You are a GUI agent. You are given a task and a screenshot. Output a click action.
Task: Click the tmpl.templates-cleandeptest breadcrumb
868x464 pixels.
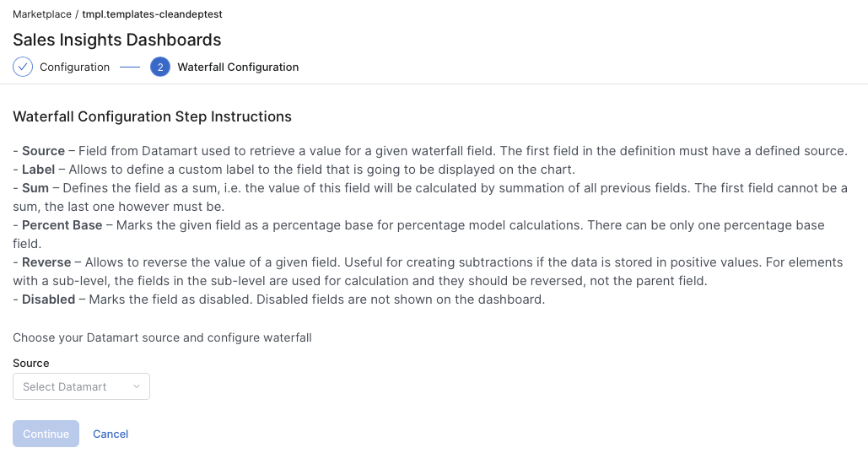tap(152, 14)
